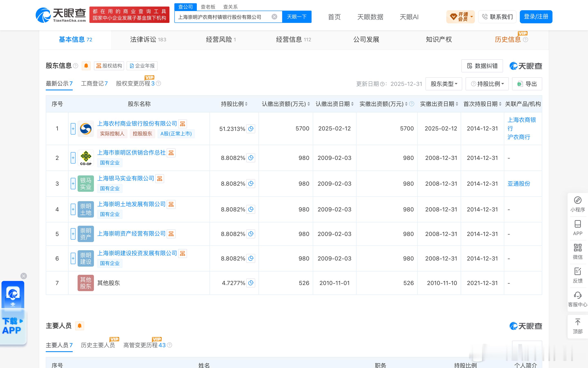Switch to 经营信息 112 tab

click(294, 39)
